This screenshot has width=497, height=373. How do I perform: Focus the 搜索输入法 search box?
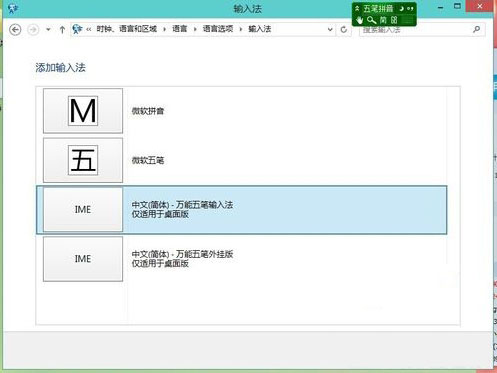[422, 30]
